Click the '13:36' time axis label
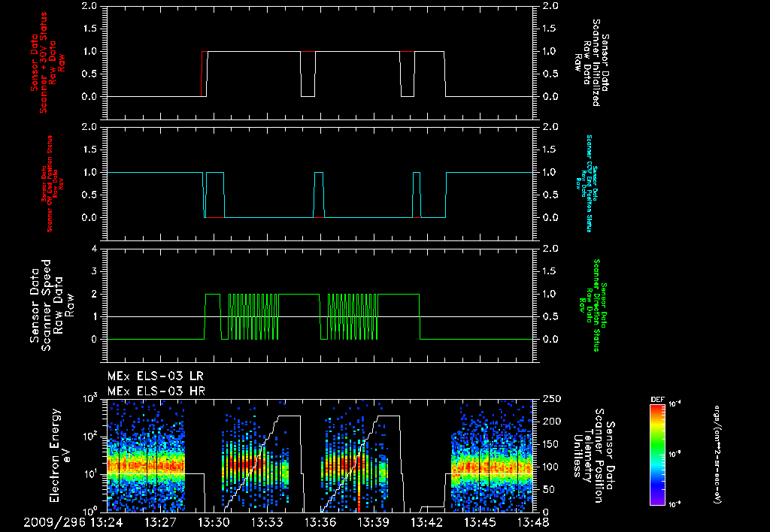The width and height of the screenshot is (770, 532). (320, 523)
